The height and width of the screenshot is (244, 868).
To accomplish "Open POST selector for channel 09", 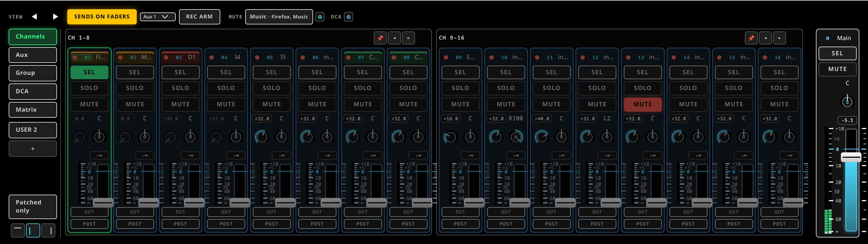I will point(460,224).
